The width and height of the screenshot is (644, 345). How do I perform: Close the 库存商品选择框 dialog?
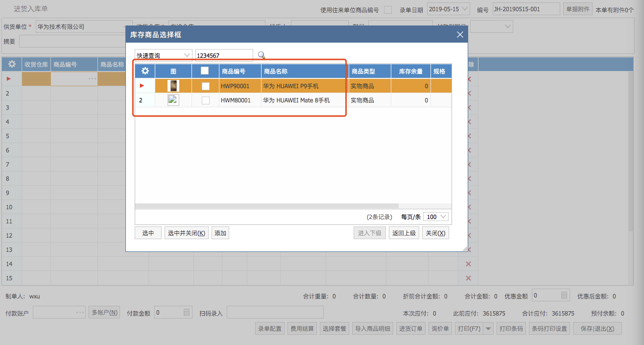pos(460,35)
